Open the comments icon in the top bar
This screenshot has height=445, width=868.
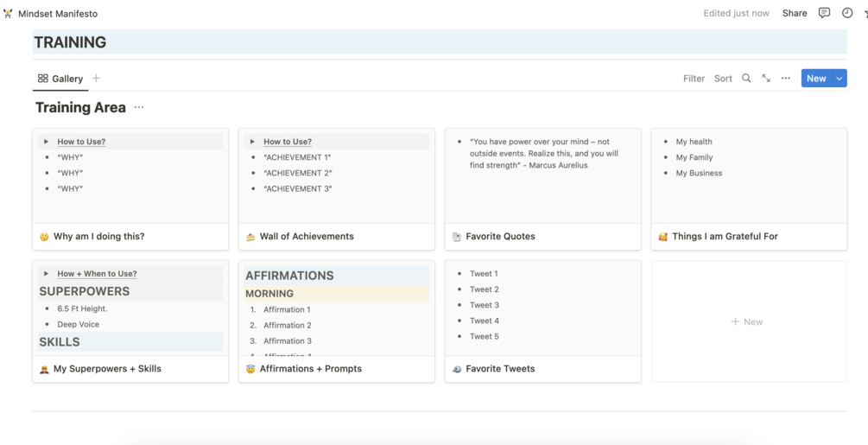[x=824, y=13]
